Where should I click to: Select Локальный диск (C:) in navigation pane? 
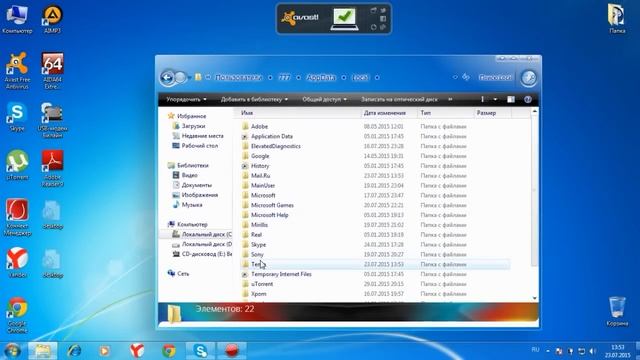click(202, 234)
